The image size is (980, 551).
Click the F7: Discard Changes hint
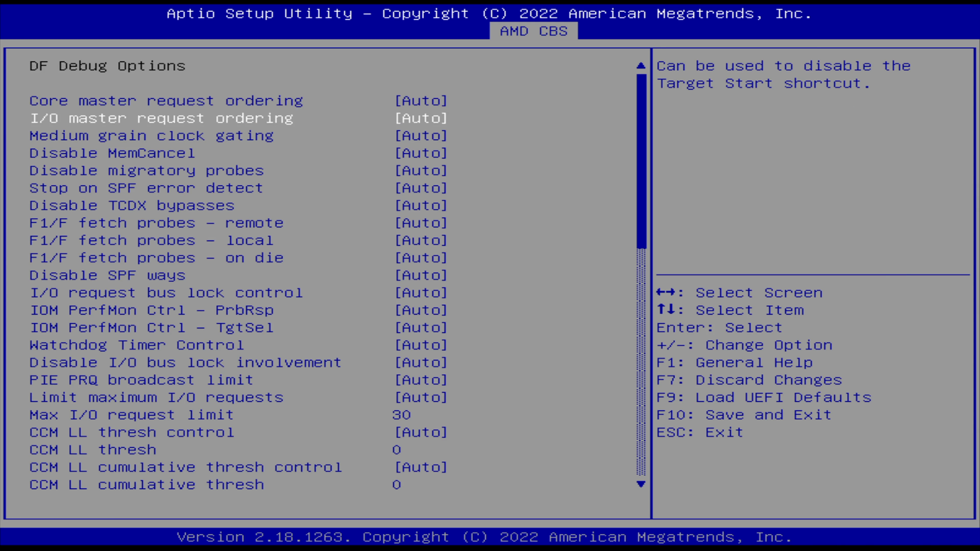pyautogui.click(x=750, y=380)
